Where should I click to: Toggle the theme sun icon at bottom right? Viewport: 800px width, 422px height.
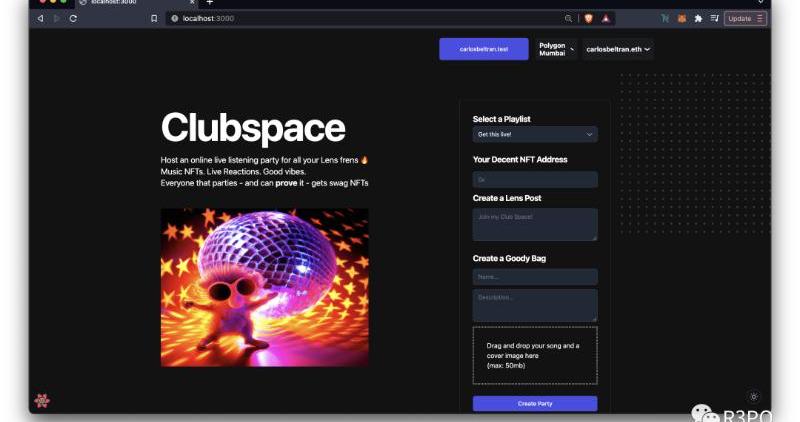pyautogui.click(x=754, y=396)
